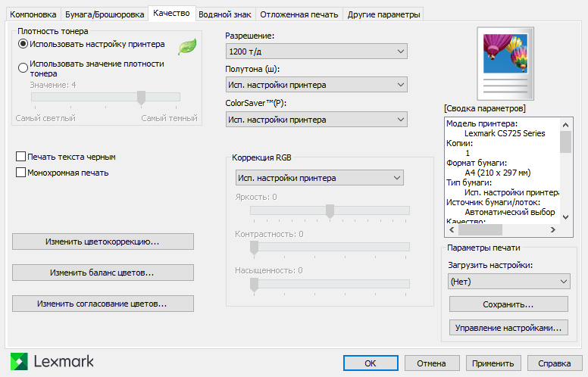Click the 'Изменить цветокоррекцию...' button
Viewport: 588px width, 377px height.
pyautogui.click(x=103, y=241)
